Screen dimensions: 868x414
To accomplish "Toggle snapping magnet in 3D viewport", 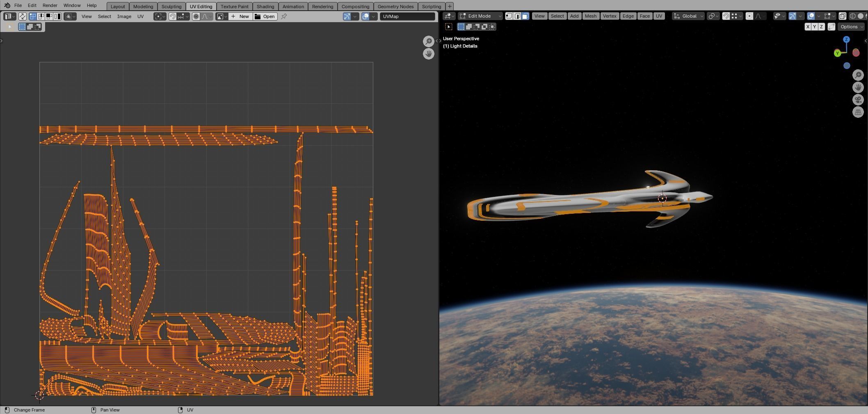I will click(726, 16).
